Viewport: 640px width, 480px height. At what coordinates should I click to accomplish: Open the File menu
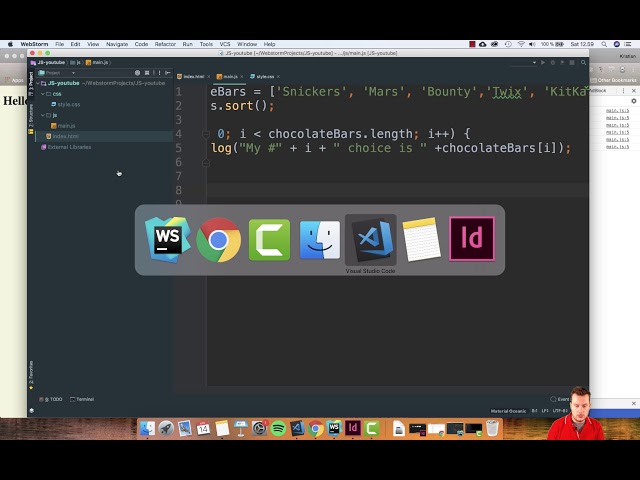[x=60, y=44]
